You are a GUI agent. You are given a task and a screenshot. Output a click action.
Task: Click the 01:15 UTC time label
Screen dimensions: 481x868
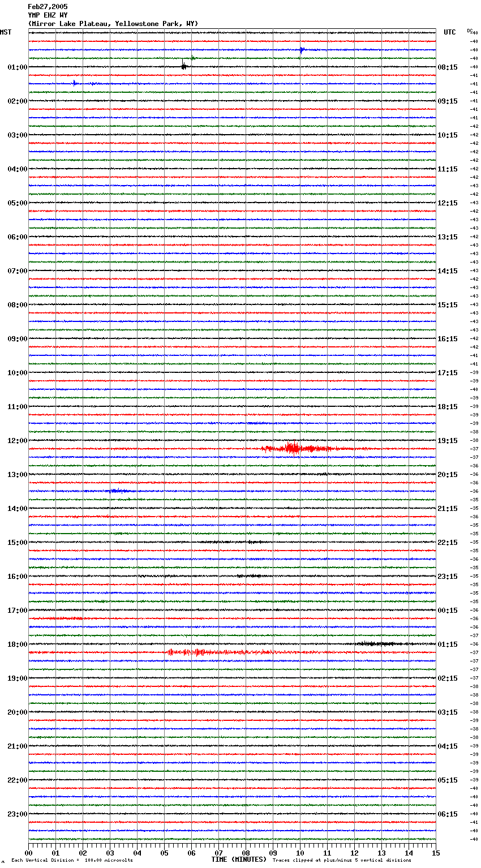click(x=448, y=644)
